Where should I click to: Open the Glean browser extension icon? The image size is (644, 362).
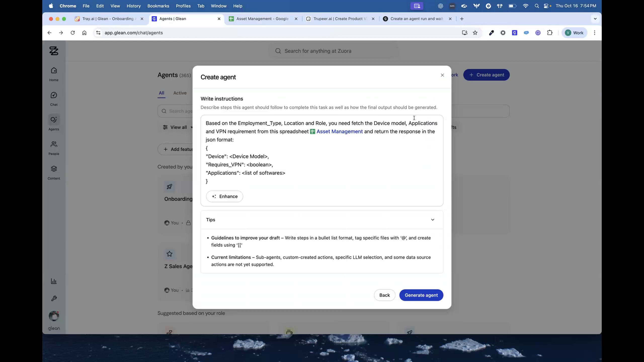[514, 33]
